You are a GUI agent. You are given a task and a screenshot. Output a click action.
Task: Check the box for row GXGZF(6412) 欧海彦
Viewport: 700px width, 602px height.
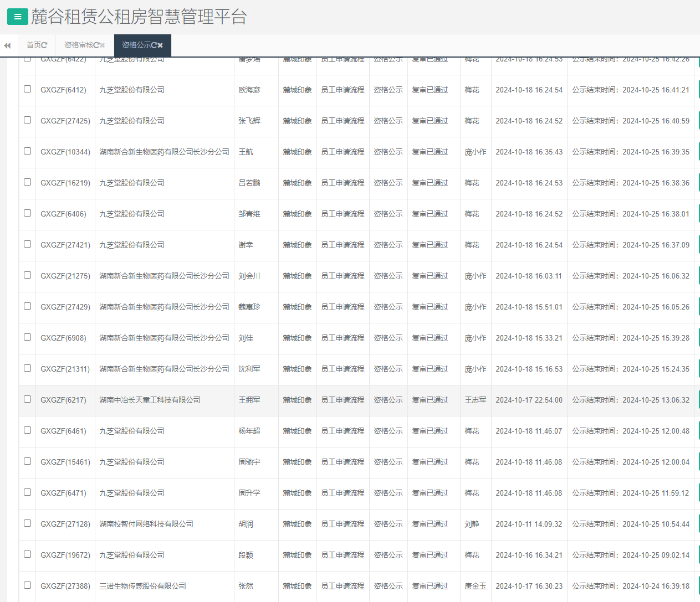[27, 89]
